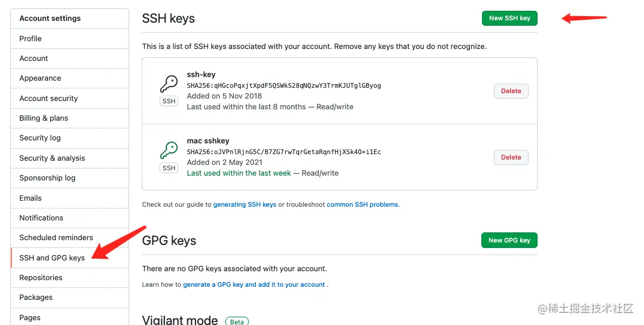Open the common SSH problems link
644x325 pixels.
coord(362,204)
